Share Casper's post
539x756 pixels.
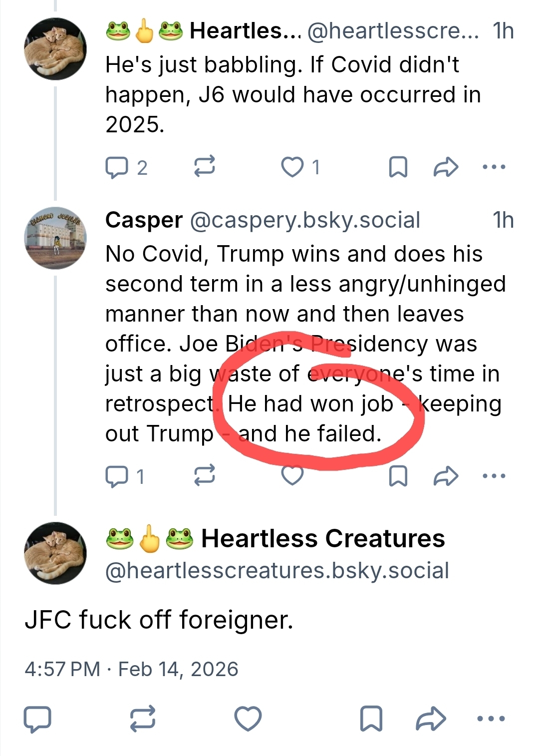[x=445, y=476]
